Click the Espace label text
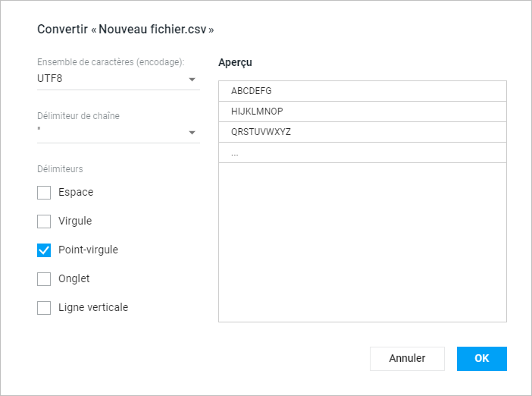The image size is (532, 396). pyautogui.click(x=76, y=192)
